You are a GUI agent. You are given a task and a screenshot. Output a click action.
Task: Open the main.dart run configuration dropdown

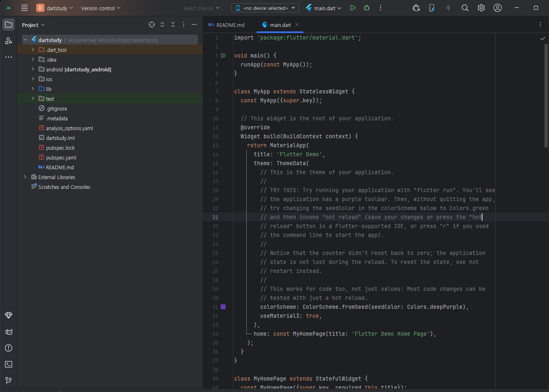tap(324, 8)
